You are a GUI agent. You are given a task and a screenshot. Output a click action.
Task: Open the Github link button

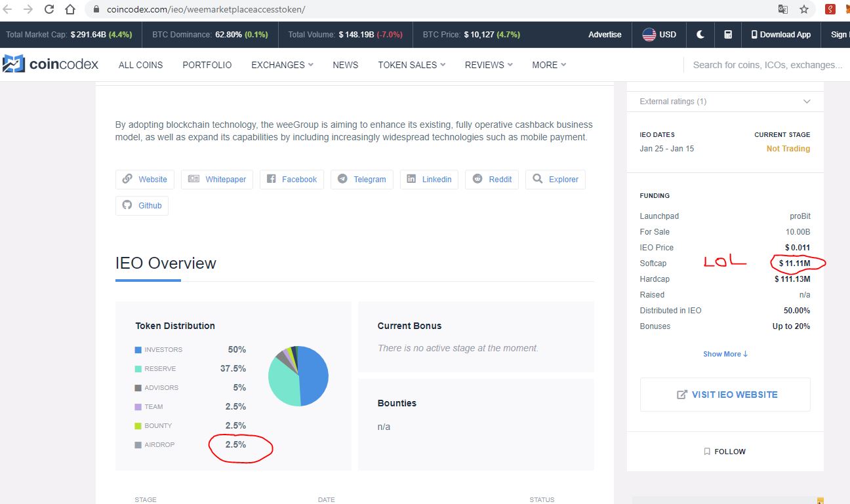142,206
